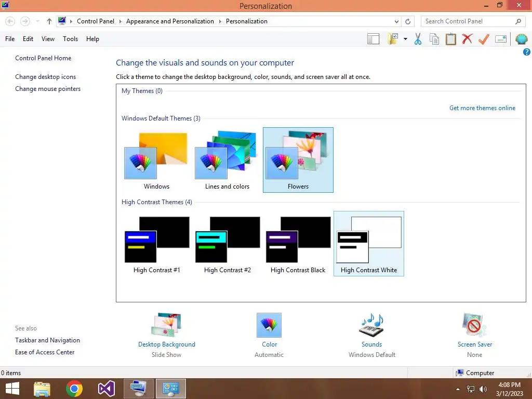Open Taskbar and Navigation link
The height and width of the screenshot is (399, 532).
tap(47, 340)
